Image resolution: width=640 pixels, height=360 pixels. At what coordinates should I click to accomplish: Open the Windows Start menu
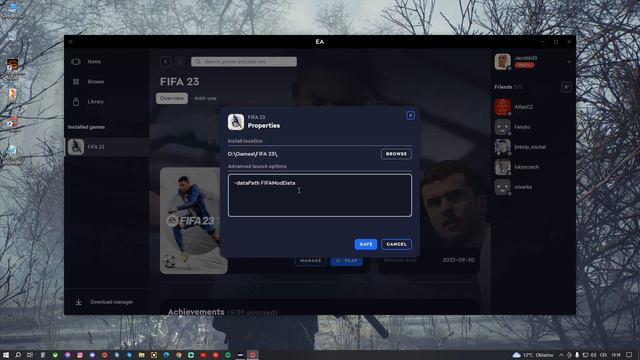6,355
